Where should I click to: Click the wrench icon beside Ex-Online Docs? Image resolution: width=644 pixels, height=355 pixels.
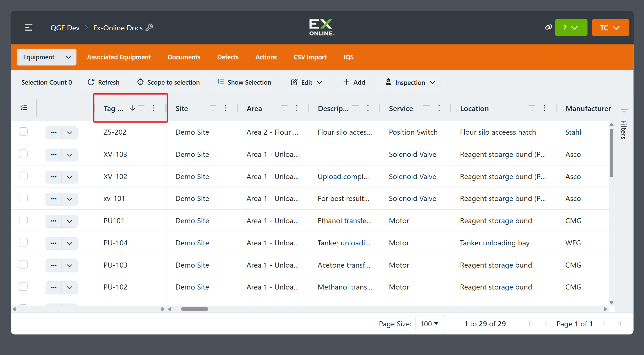pos(150,28)
